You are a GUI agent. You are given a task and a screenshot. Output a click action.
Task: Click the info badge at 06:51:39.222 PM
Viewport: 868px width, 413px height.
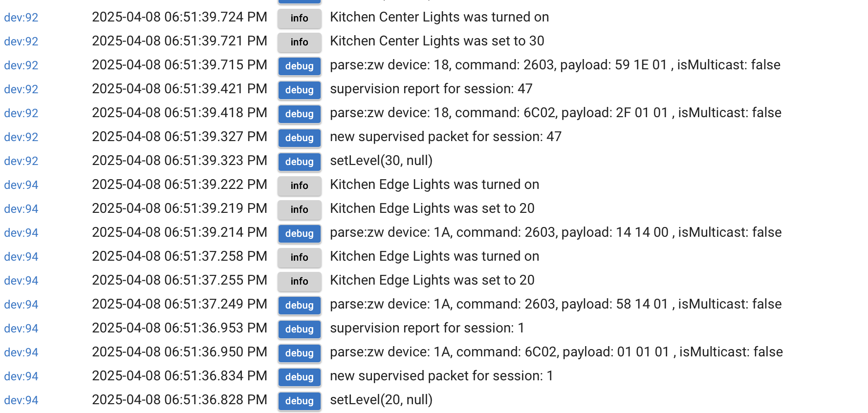click(x=300, y=186)
